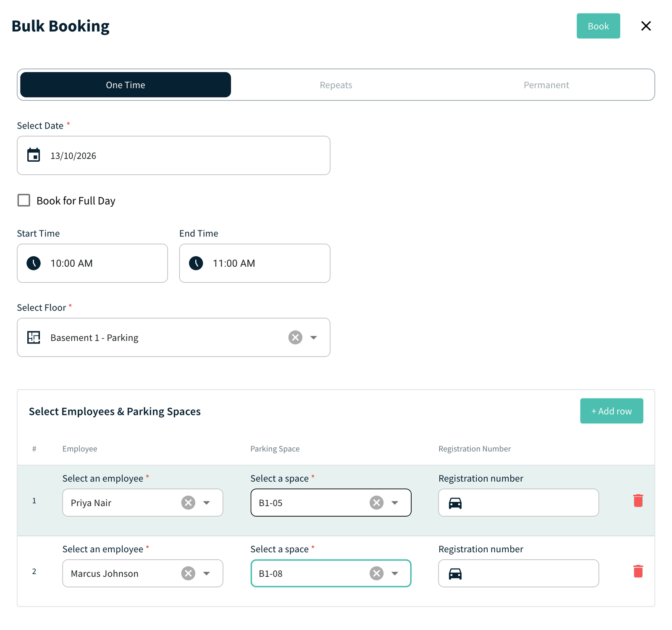Click the B1-08 space value
Image resolution: width=672 pixels, height=630 pixels.
pos(270,573)
